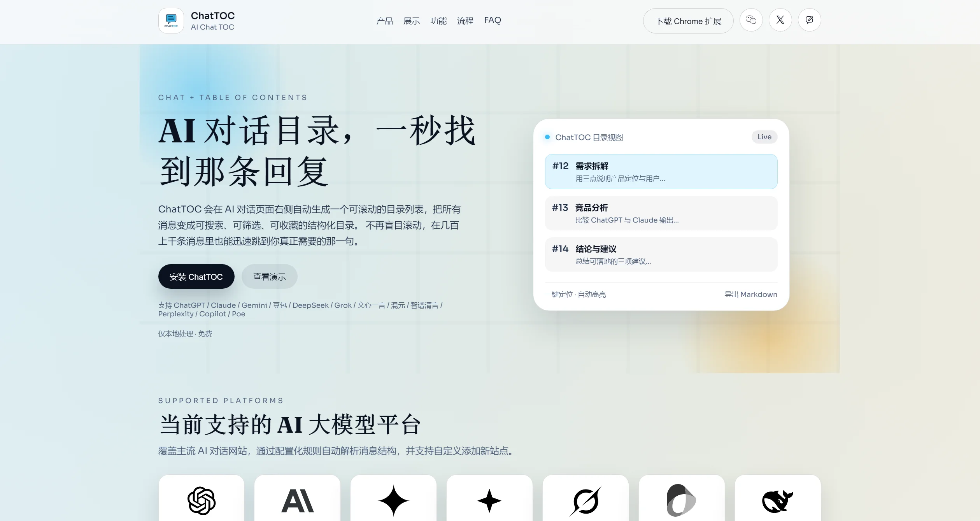This screenshot has height=521, width=980.
Task: Click the 安装 ChatTOC button
Action: coord(196,277)
